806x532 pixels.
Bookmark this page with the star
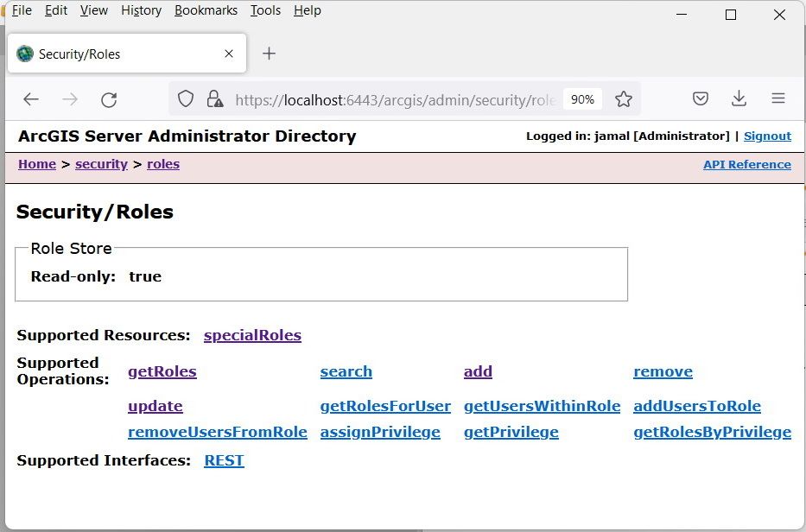pos(624,99)
